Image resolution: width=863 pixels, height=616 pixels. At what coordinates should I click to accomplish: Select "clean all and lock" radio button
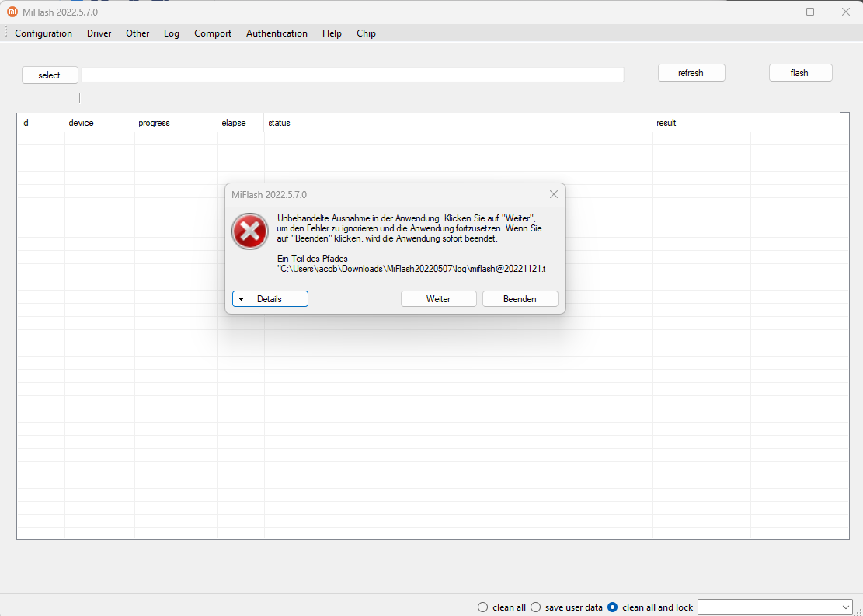612,607
